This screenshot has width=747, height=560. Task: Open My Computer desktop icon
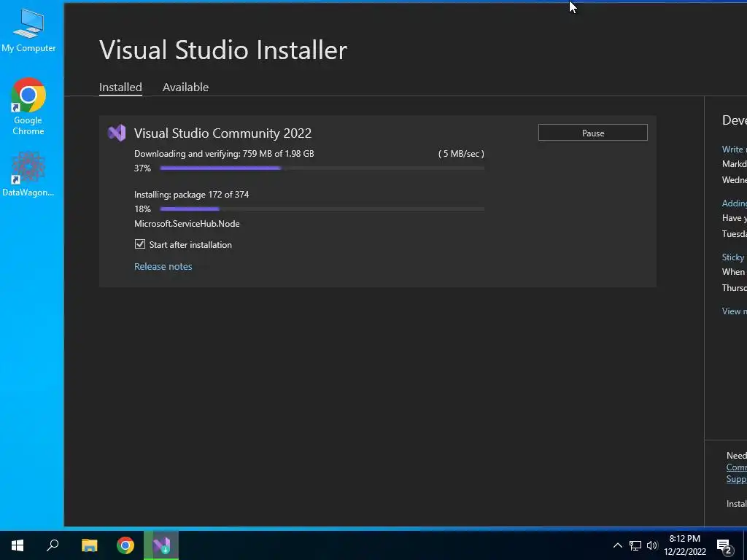point(28,29)
